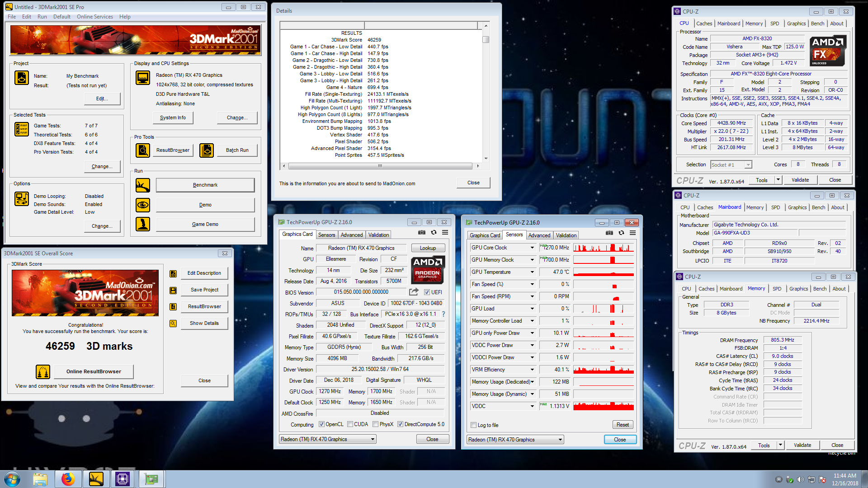Click the taskbar clock showing 11:44 AM

tap(844, 476)
